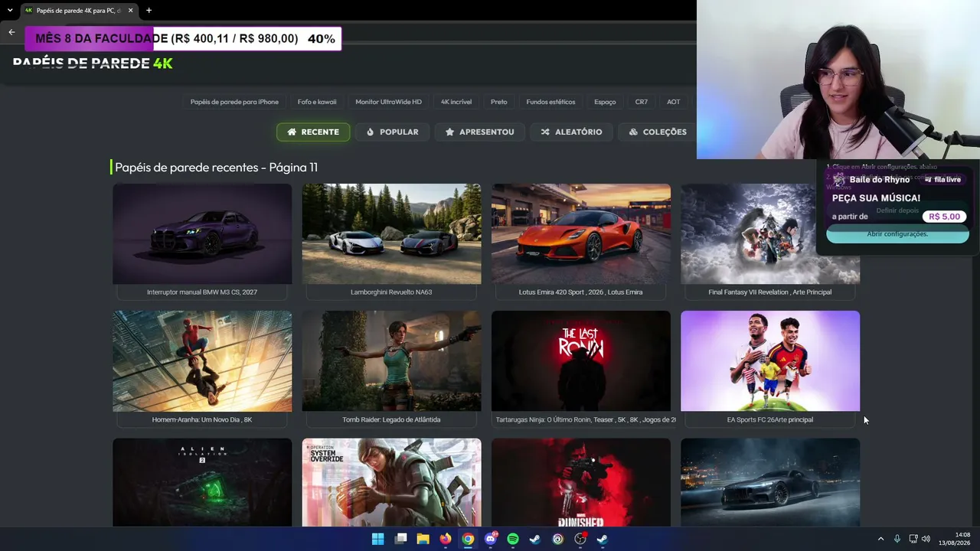Open the Papéis de parede para iPhone tag

pos(234,102)
